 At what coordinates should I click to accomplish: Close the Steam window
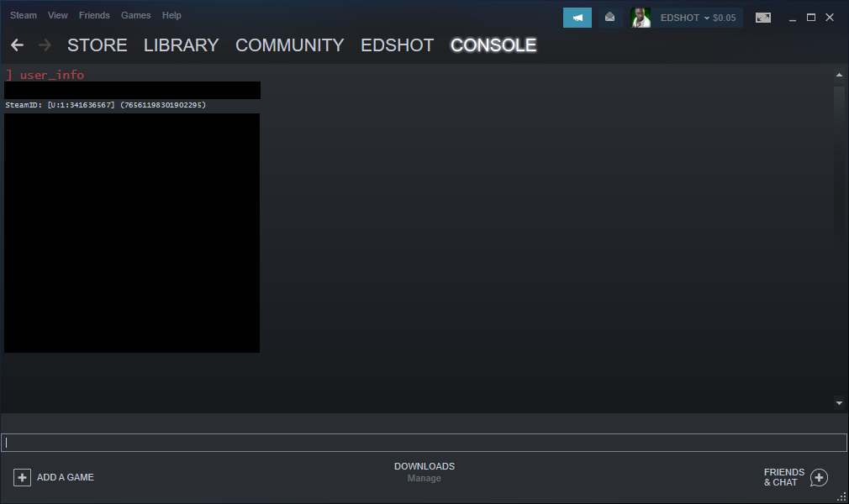pyautogui.click(x=830, y=18)
